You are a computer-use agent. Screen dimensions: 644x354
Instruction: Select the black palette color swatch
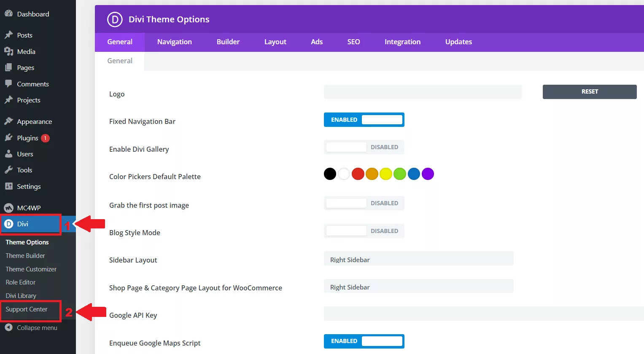(x=330, y=174)
